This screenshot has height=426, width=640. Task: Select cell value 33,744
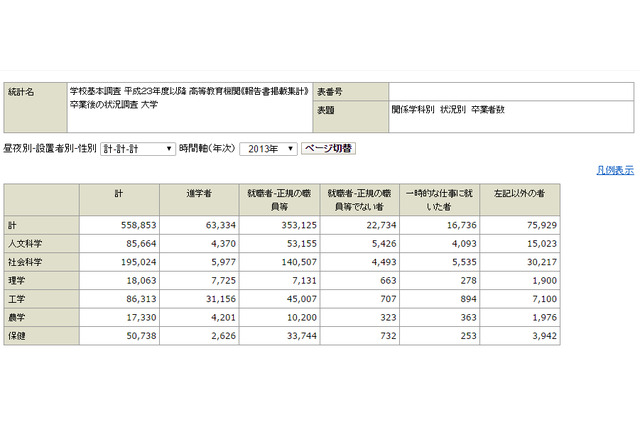pos(302,336)
